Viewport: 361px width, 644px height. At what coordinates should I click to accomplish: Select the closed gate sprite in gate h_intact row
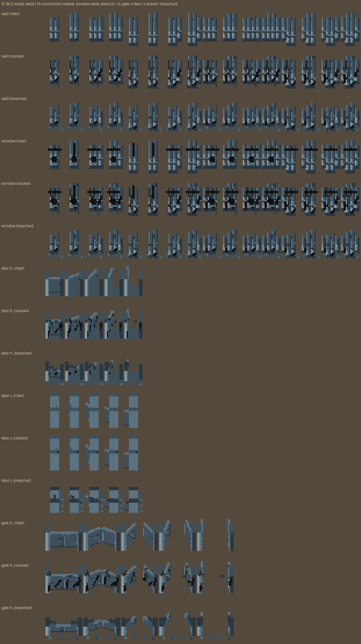click(64, 538)
